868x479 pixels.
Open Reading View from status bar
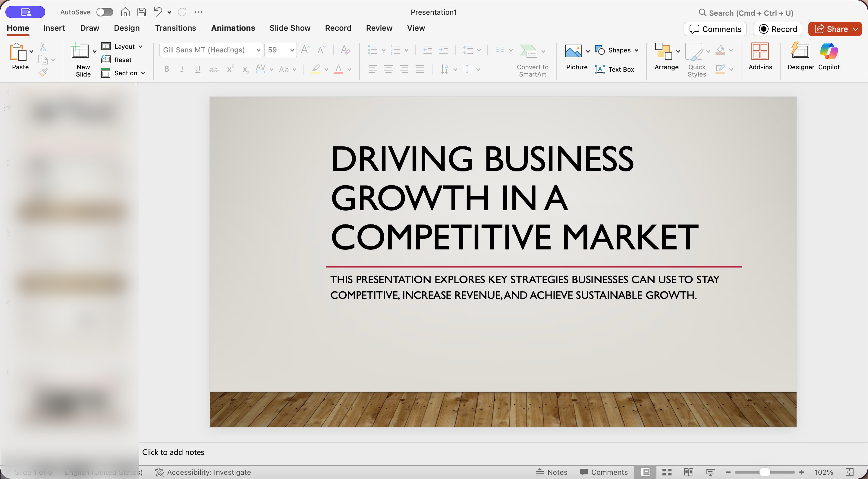[688, 472]
